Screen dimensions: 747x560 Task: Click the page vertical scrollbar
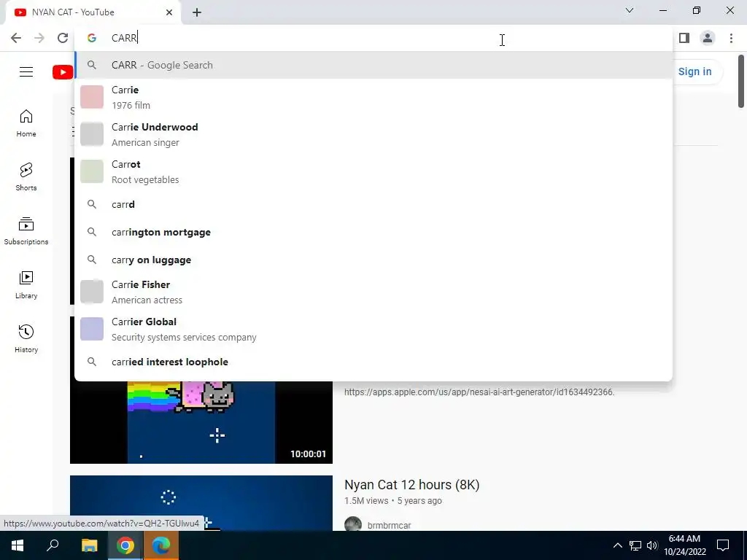(741, 82)
